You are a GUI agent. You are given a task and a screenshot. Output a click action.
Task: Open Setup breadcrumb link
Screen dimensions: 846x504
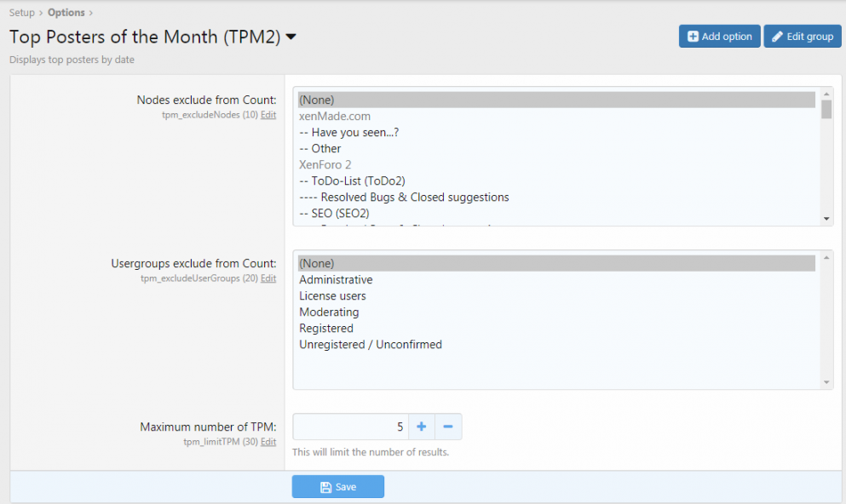tap(21, 13)
